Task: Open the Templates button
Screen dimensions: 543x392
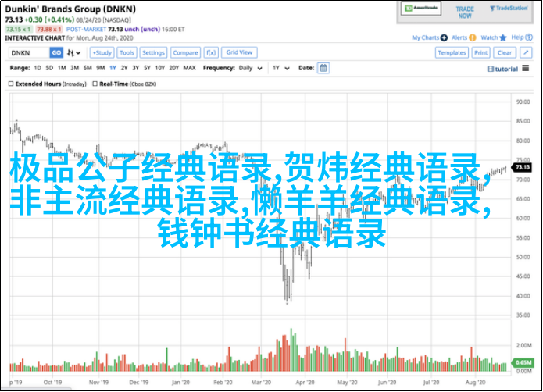Action: click(452, 52)
